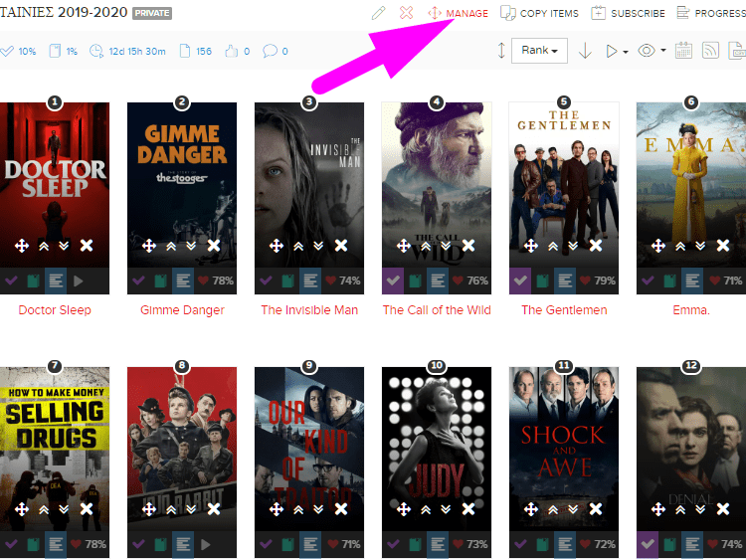Click the calendar icon in the toolbar
The width and height of the screenshot is (746, 560).
[x=683, y=51]
